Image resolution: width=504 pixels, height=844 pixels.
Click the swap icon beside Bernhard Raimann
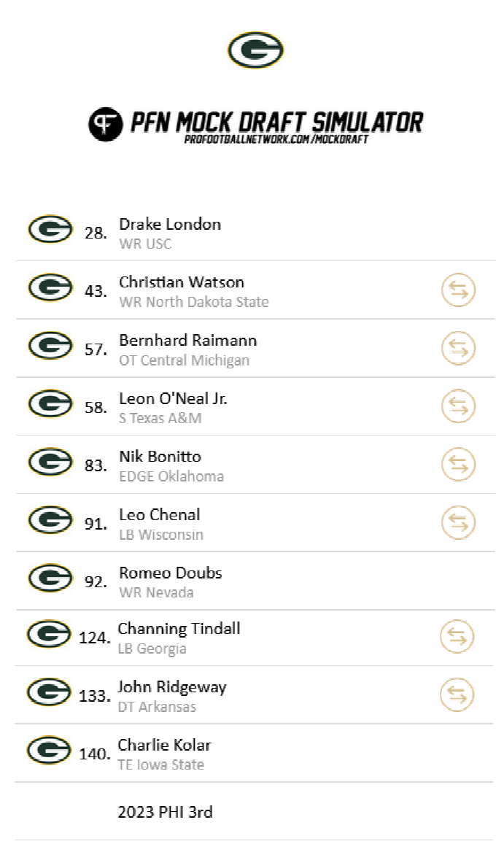click(x=459, y=348)
